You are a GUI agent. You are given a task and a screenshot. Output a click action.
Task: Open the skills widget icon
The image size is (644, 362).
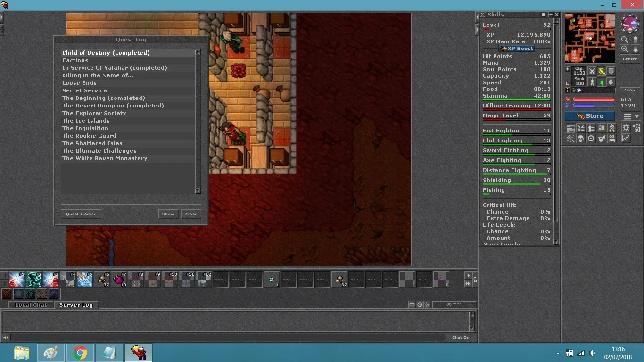tap(570, 128)
